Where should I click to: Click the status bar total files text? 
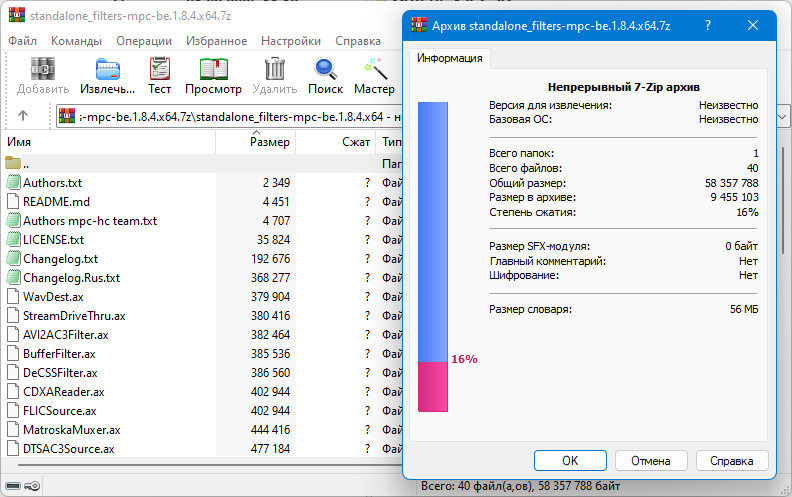520,486
